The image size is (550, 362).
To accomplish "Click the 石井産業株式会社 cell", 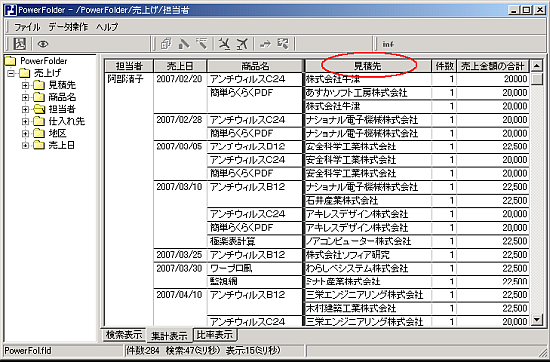I will coord(368,201).
